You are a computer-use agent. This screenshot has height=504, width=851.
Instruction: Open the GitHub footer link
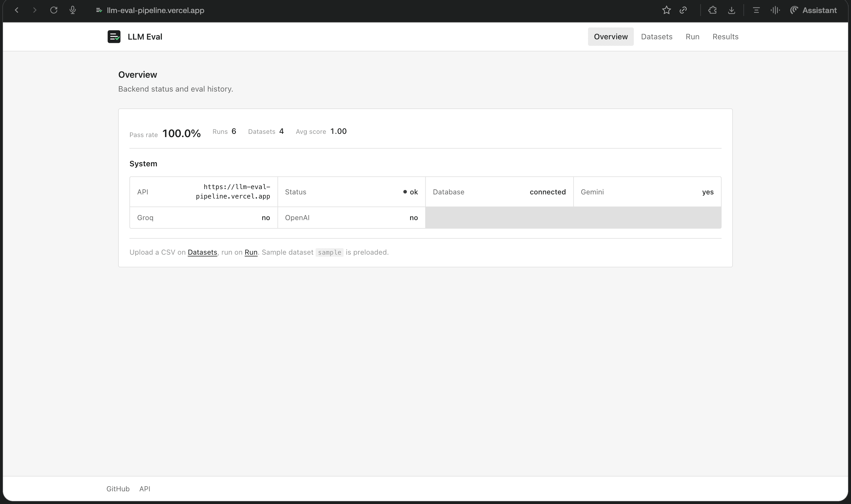coord(118,489)
